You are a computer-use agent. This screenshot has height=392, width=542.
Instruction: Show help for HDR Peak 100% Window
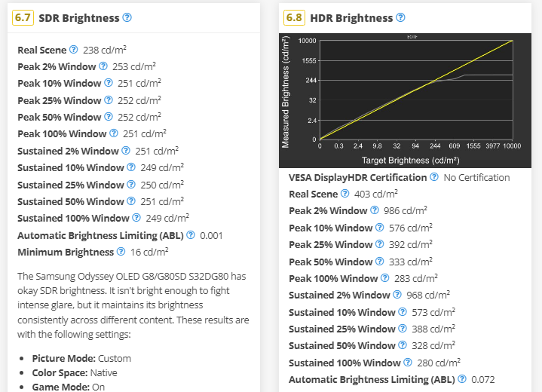(x=385, y=278)
